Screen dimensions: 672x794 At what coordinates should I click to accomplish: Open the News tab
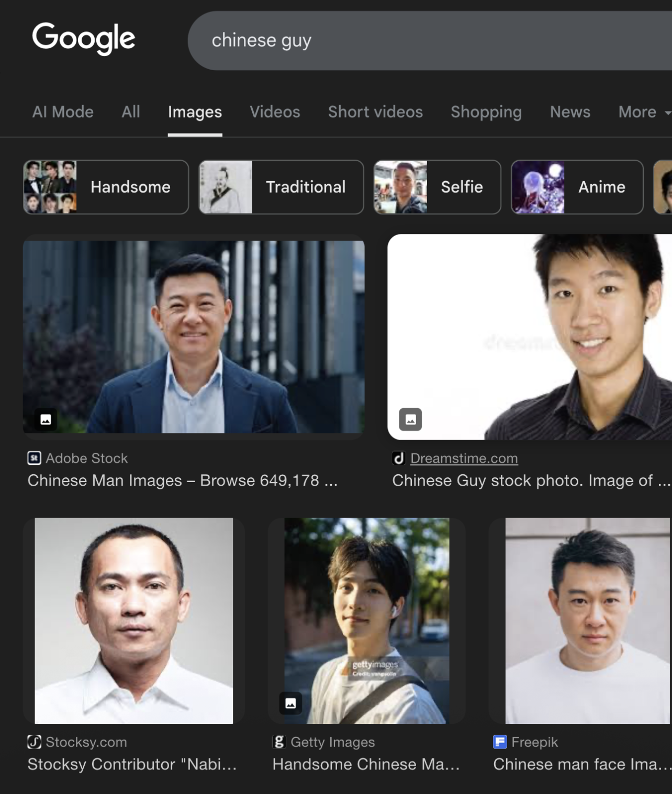click(x=570, y=112)
